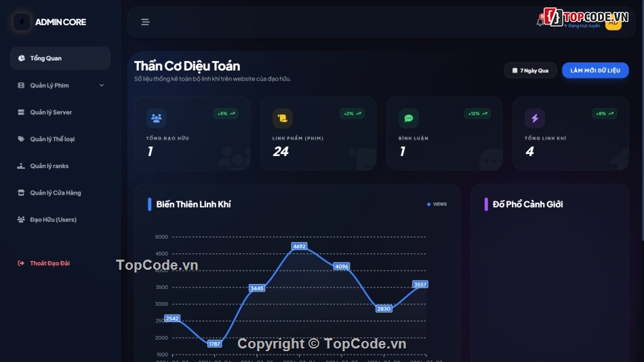Image resolution: width=644 pixels, height=362 pixels.
Task: Click the store icon beside Quản lý Cửa Hàng
Action: point(21,193)
